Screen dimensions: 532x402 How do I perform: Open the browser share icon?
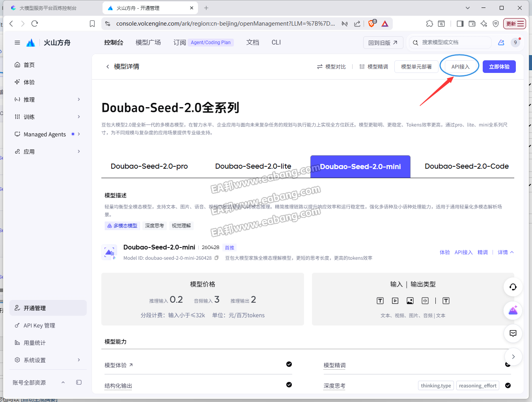click(x=357, y=24)
